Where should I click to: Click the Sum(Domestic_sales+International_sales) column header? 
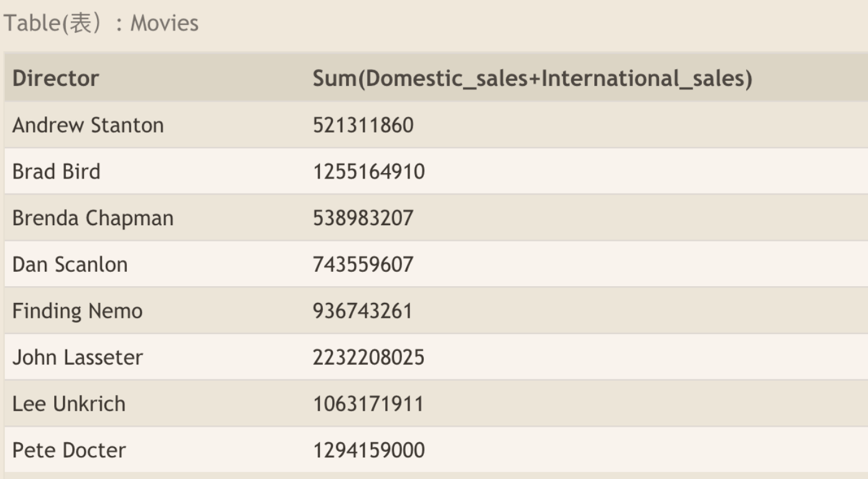[x=533, y=78]
